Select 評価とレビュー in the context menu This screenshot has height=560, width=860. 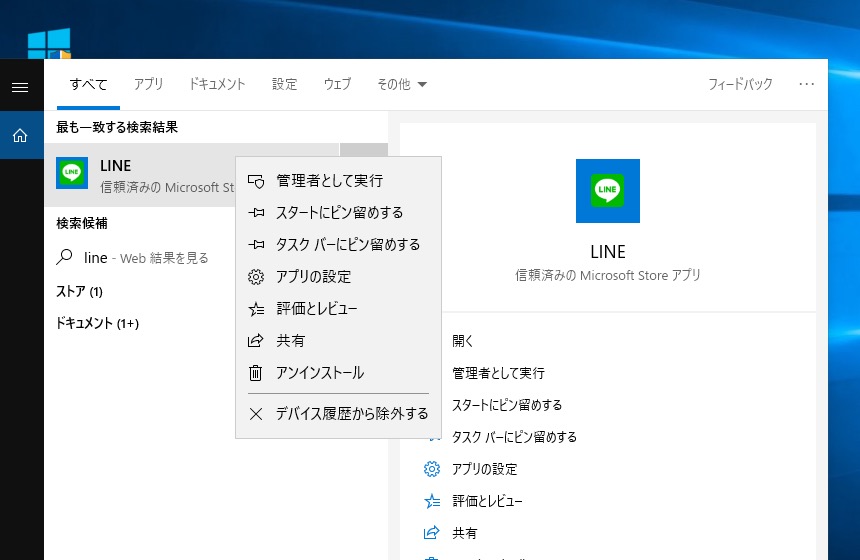(316, 309)
